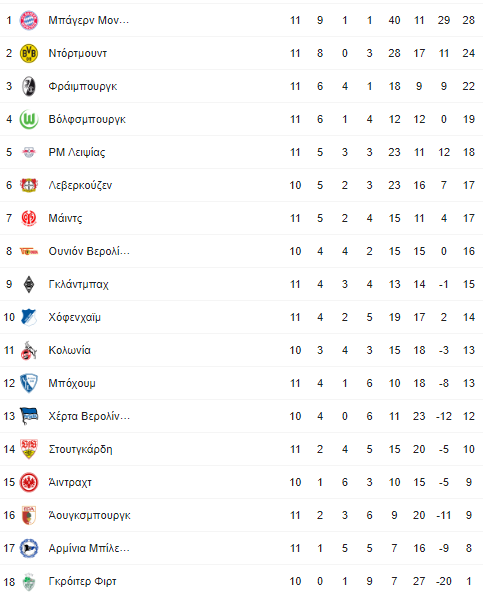Screen dimensions: 483x600
Task: Click the Hertha Berlin flag logo
Action: coord(29,416)
